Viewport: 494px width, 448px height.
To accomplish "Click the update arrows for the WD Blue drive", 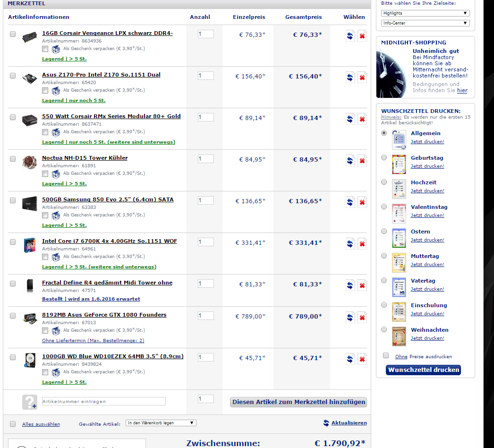I will coord(350,360).
